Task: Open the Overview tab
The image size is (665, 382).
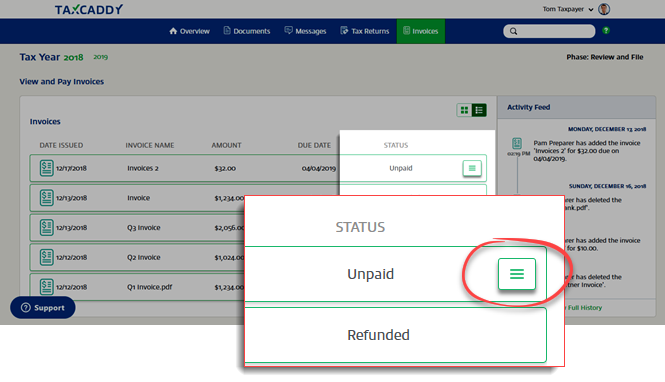Action: click(x=189, y=31)
